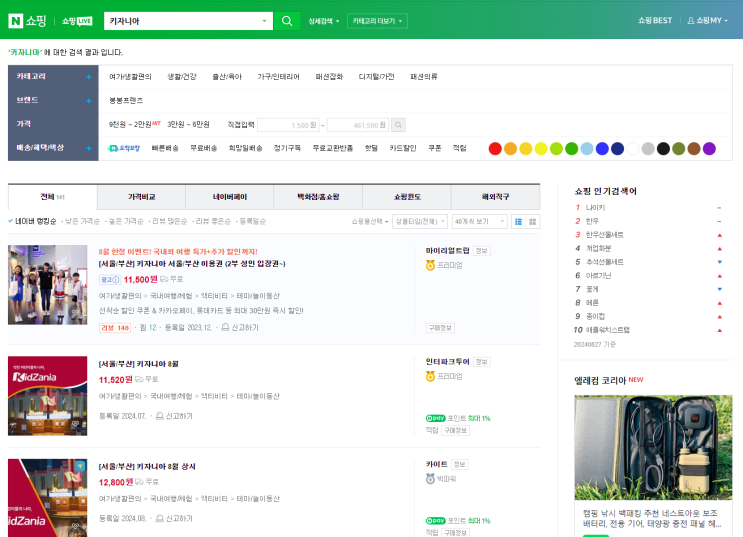Click the Npay badge in 카이트 row
This screenshot has width=743, height=537.
tap(435, 520)
